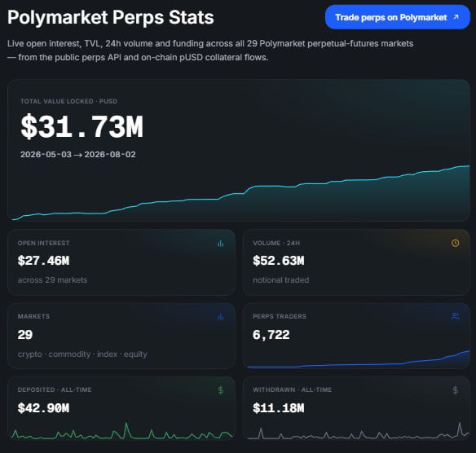This screenshot has height=453, width=476.
Task: Click the VOLUME · 24H label
Action: pyautogui.click(x=276, y=243)
